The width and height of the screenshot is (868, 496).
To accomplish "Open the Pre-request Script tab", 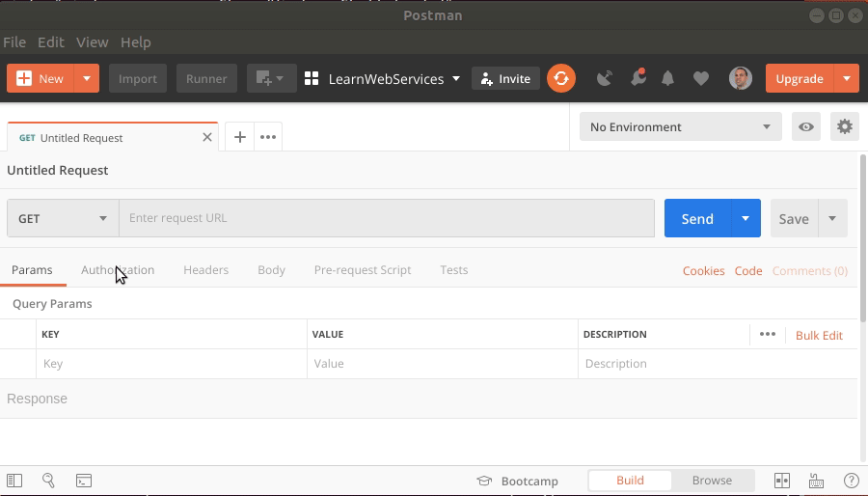I will [363, 270].
